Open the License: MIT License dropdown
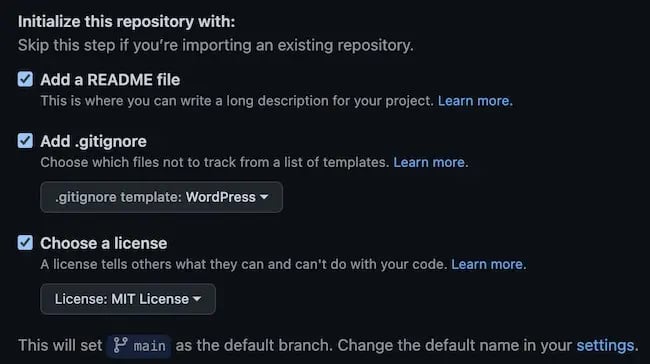 tap(128, 299)
